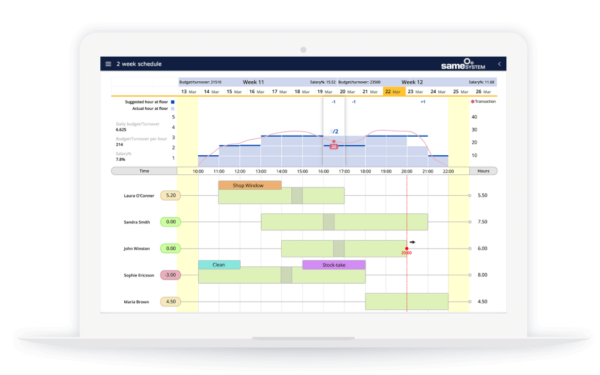Click Laura O'Conner's 5.20 balance pill
The width and height of the screenshot is (600, 375).
pos(170,195)
